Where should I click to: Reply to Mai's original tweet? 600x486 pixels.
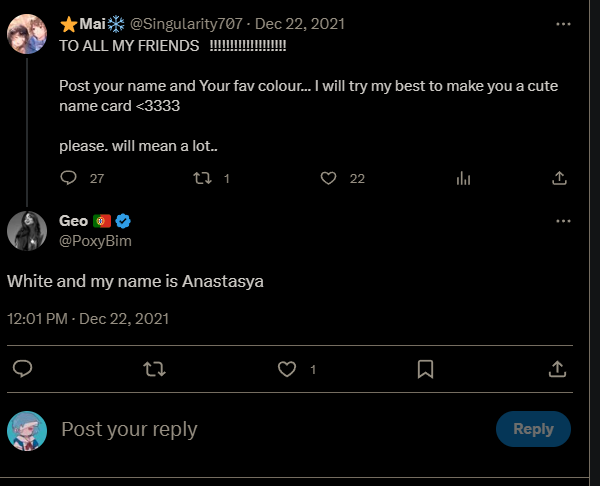tap(69, 178)
